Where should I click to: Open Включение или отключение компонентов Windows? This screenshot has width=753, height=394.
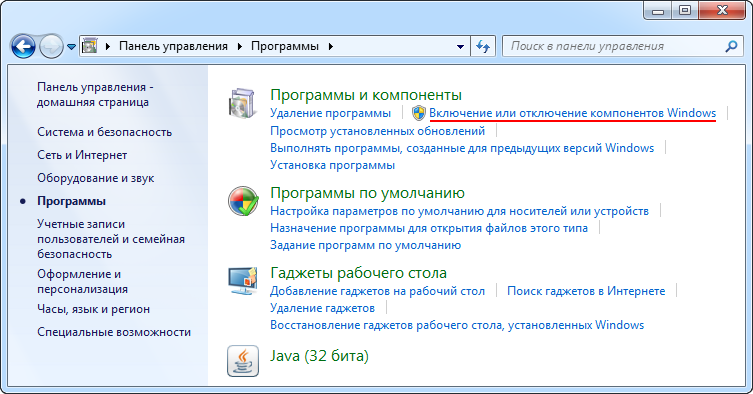572,113
